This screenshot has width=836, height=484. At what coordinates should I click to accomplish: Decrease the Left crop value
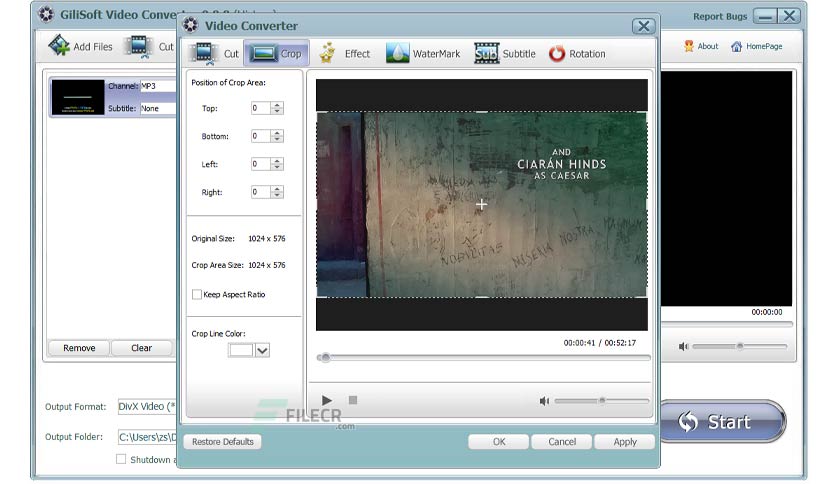[x=277, y=167]
